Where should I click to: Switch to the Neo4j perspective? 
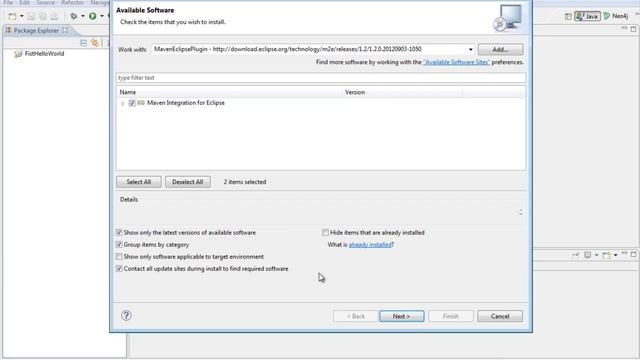click(616, 16)
